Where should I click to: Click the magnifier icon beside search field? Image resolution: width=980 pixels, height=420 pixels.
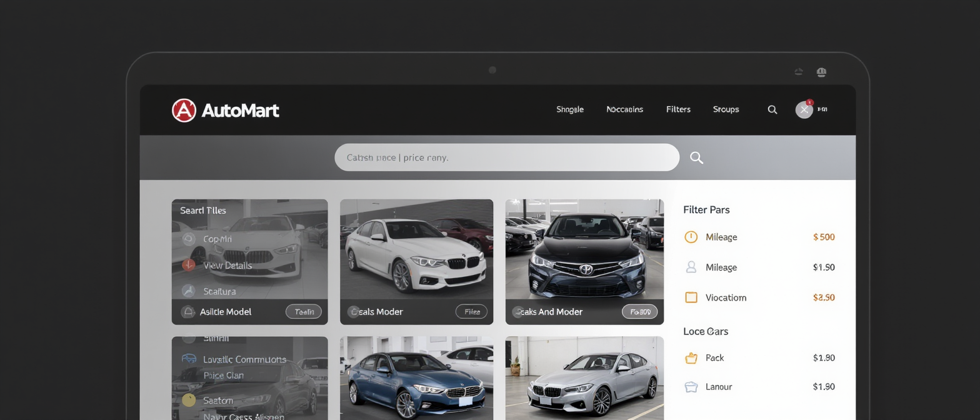[x=696, y=157]
